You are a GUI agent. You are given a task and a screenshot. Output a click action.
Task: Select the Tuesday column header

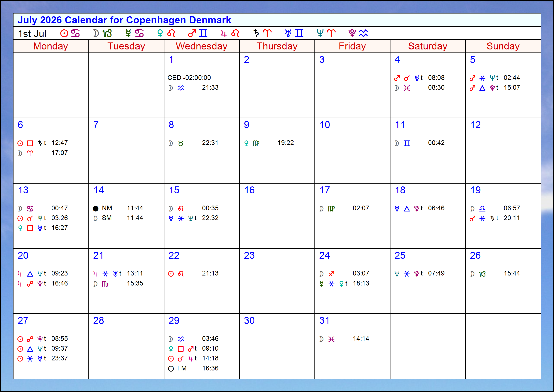point(126,46)
